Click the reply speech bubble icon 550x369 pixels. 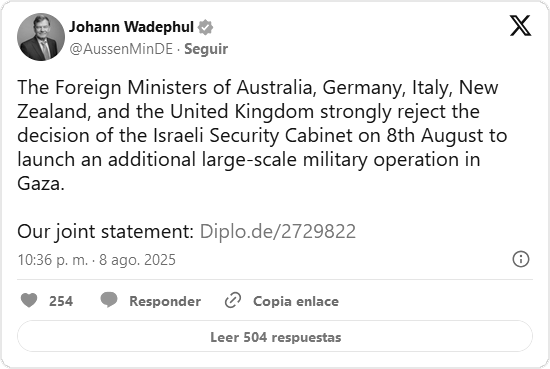[x=109, y=300]
